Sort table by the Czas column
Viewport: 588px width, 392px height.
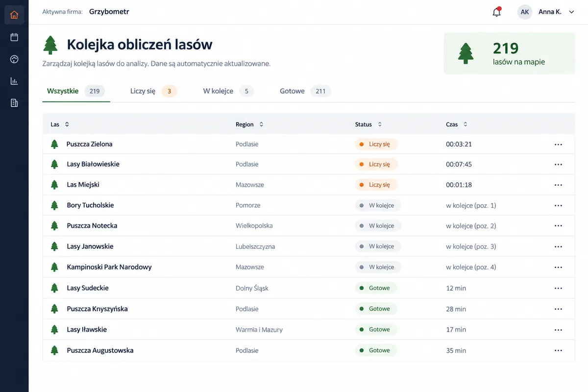pyautogui.click(x=457, y=124)
